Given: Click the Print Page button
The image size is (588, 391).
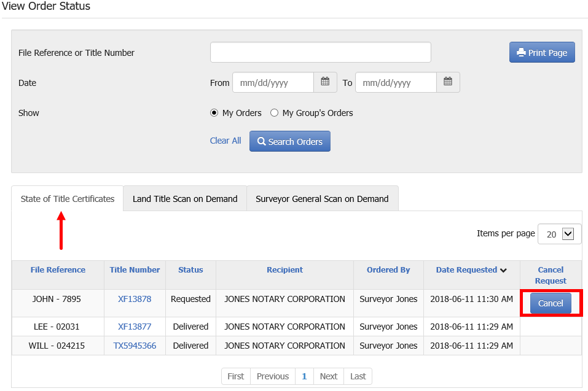Looking at the screenshot, I should tap(542, 52).
